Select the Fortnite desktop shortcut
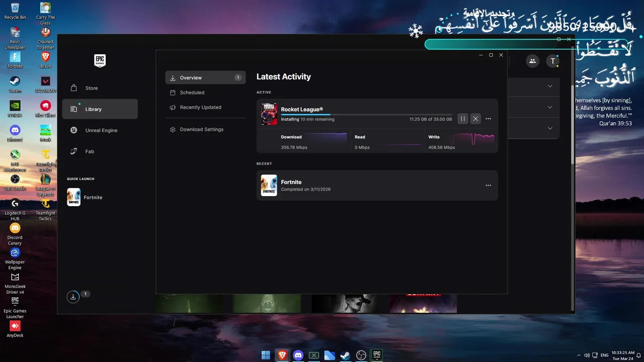This screenshot has width=644, height=362. coord(15,60)
